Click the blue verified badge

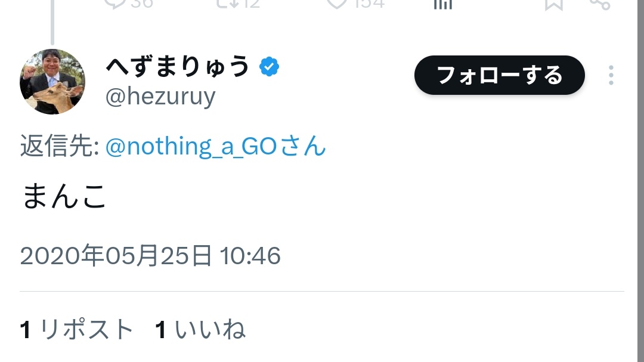(270, 67)
